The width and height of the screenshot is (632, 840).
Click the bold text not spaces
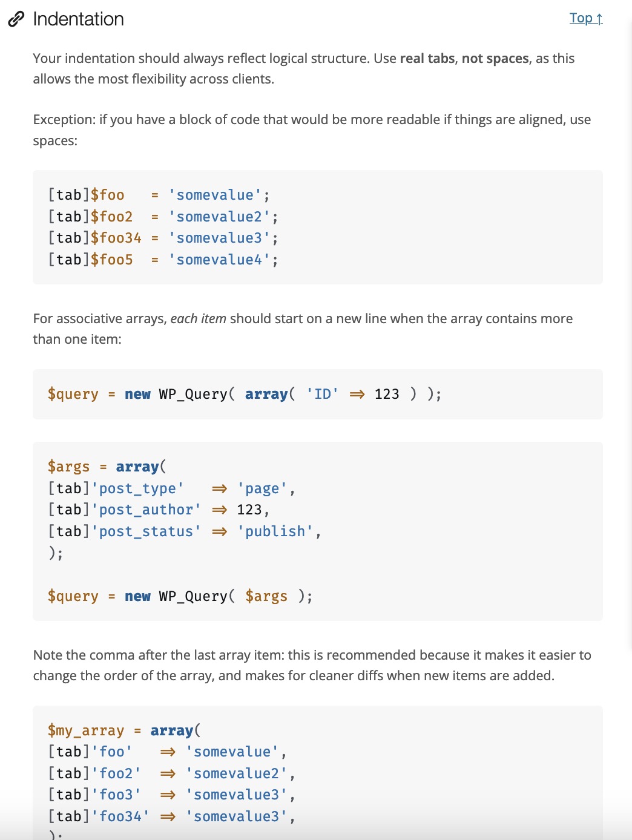coord(495,58)
